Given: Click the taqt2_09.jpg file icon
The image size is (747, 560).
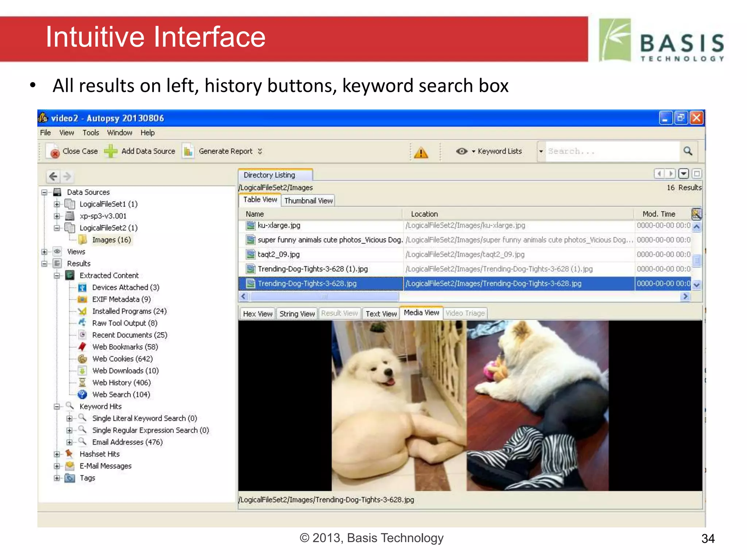Looking at the screenshot, I should (x=251, y=254).
